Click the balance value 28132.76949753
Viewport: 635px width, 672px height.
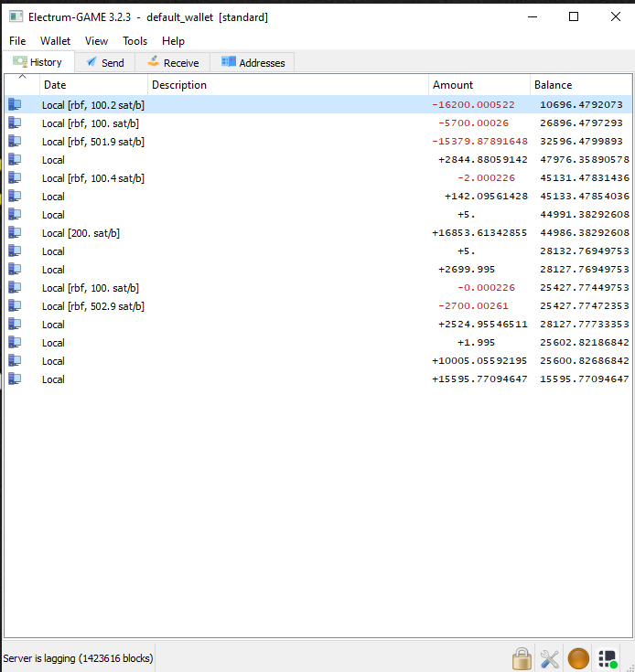point(585,251)
